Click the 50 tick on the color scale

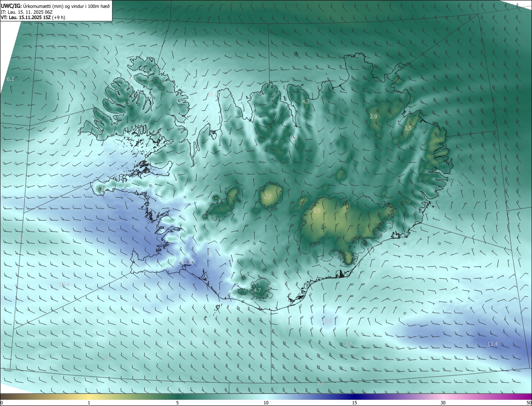click(x=529, y=403)
